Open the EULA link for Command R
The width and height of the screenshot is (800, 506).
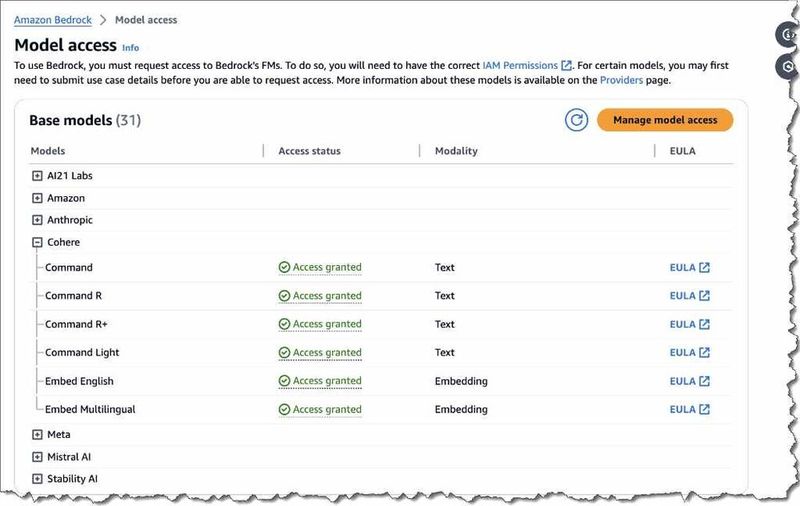[x=689, y=295]
